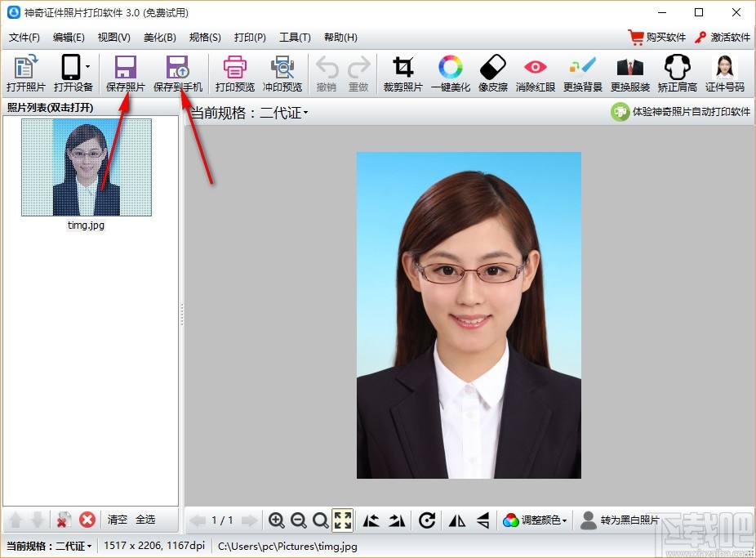Zoom in on the photo

click(x=276, y=520)
